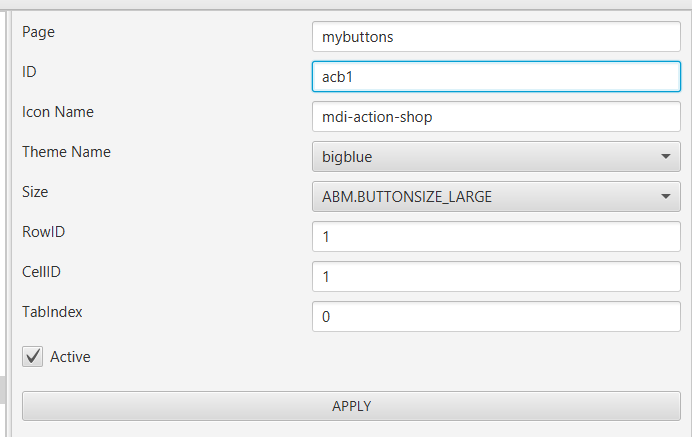Click the Icon Name text field

(496, 117)
